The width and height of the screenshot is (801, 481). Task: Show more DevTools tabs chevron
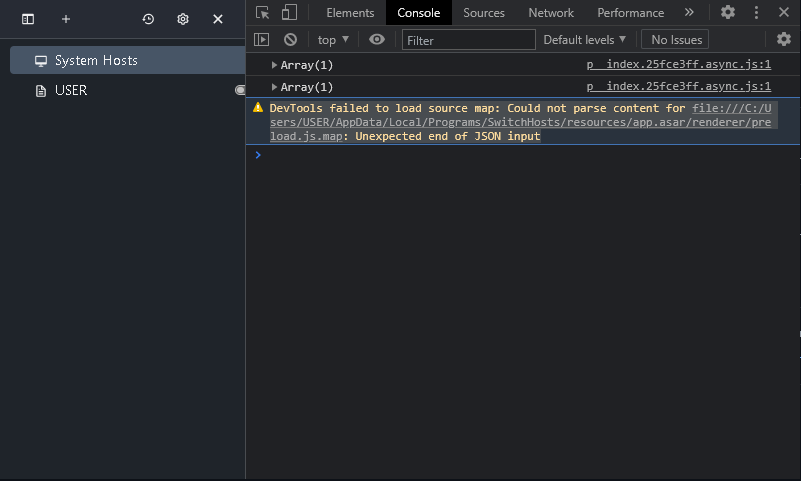[x=689, y=12]
